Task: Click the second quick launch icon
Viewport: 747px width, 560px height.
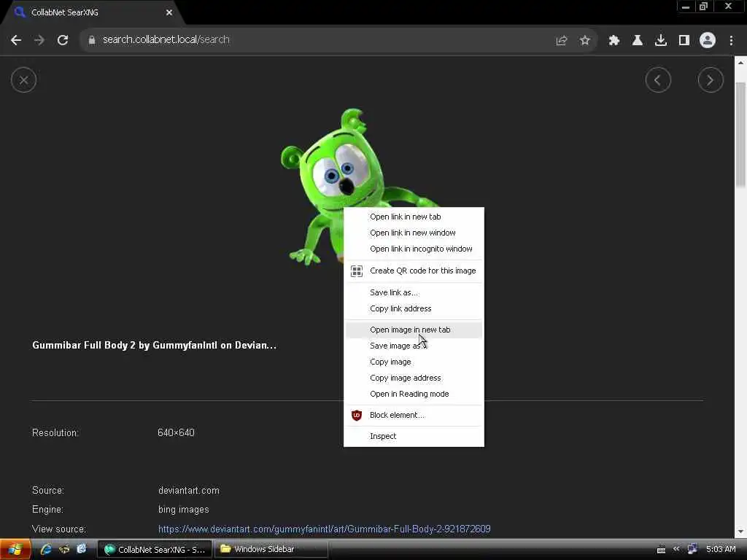Action: (64, 550)
